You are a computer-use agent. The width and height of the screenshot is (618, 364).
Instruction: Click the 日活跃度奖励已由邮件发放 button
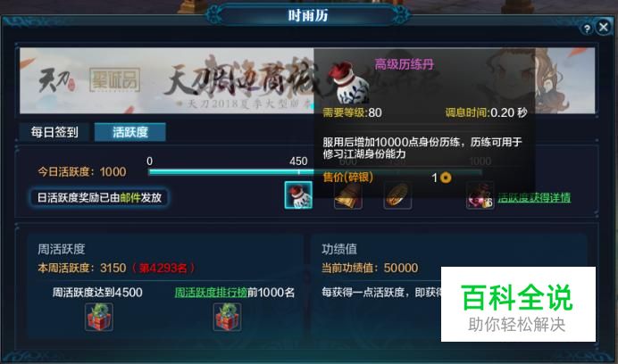point(99,197)
